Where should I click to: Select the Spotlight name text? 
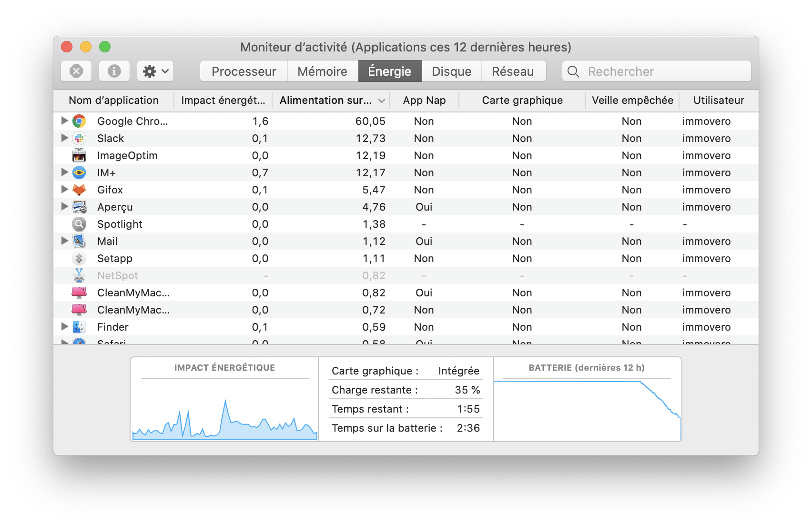pyautogui.click(x=120, y=224)
